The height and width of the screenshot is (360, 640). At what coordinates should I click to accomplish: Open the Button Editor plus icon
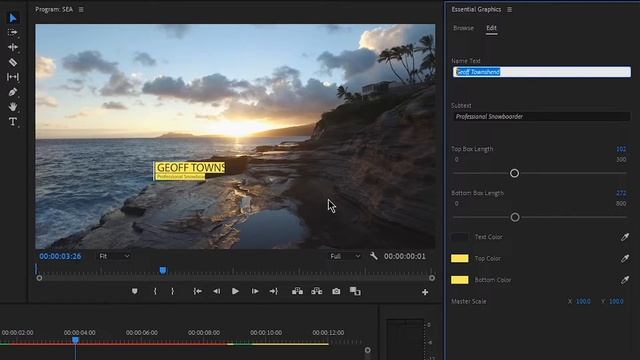click(425, 292)
